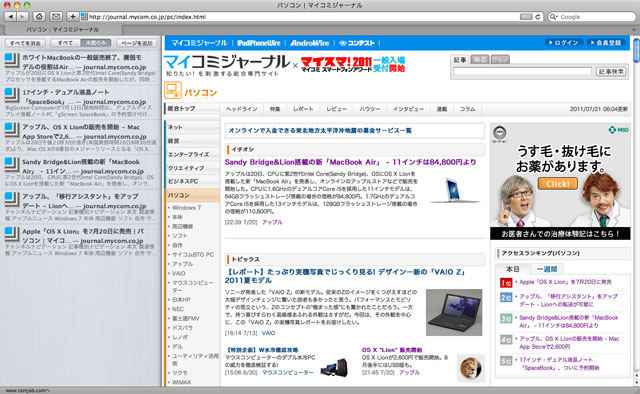Select the 記事 search tab
Screen dimensions: 640x394
[x=460, y=60]
